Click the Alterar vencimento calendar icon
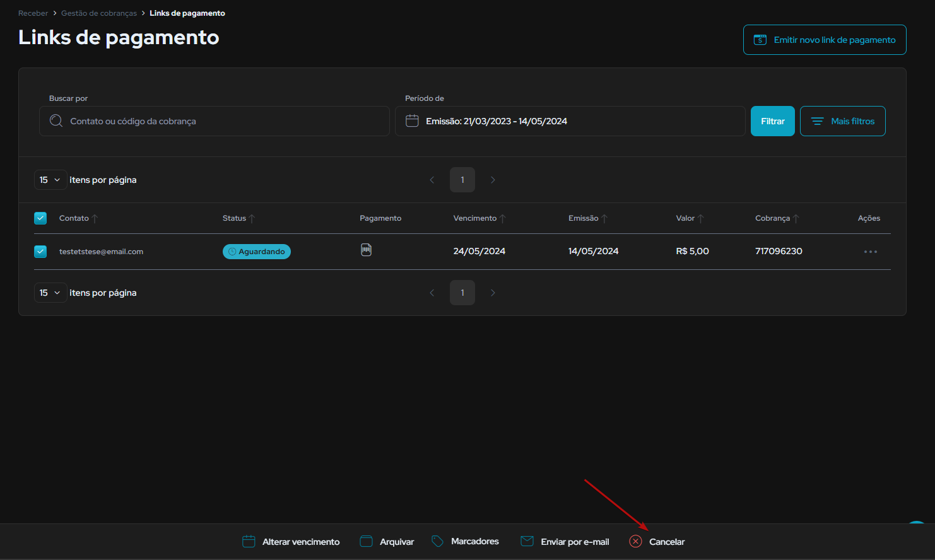Viewport: 935px width, 560px height. (249, 541)
